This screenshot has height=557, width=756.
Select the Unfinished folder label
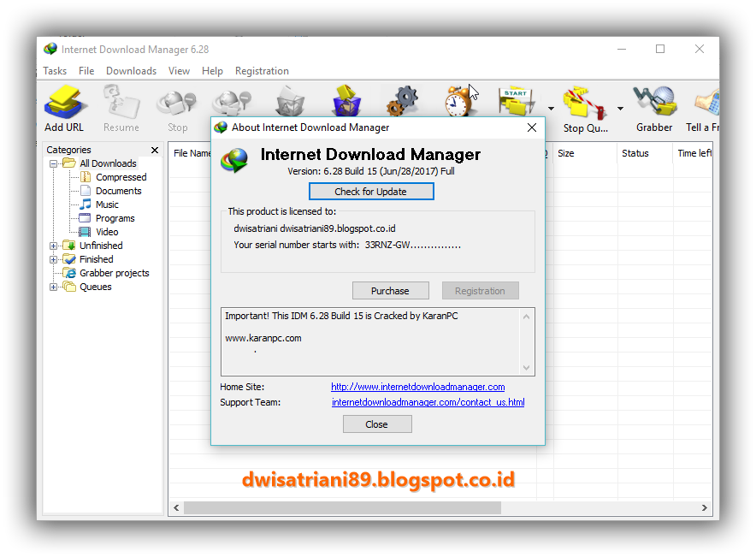(x=101, y=246)
